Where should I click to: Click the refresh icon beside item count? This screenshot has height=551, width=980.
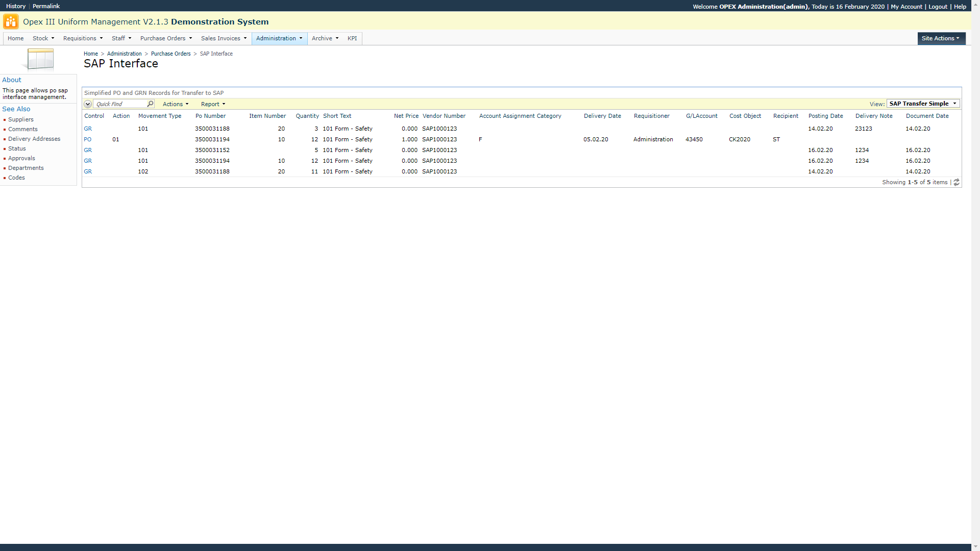[957, 183]
